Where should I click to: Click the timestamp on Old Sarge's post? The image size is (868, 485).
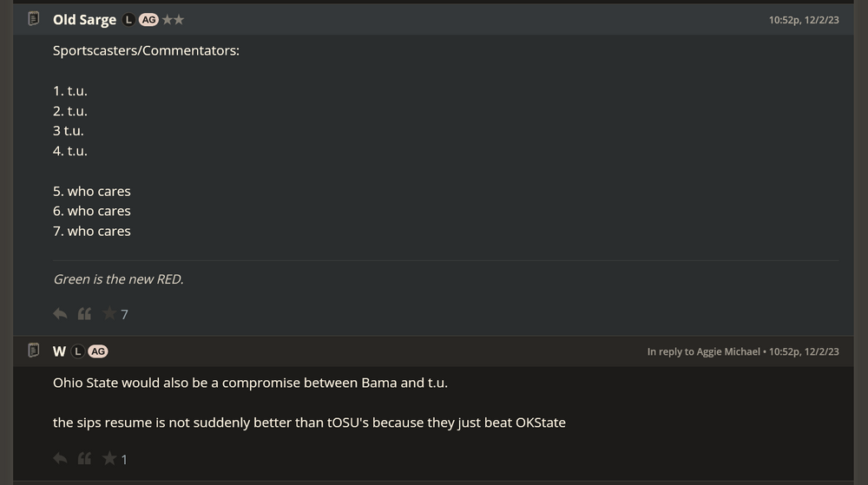pyautogui.click(x=804, y=19)
